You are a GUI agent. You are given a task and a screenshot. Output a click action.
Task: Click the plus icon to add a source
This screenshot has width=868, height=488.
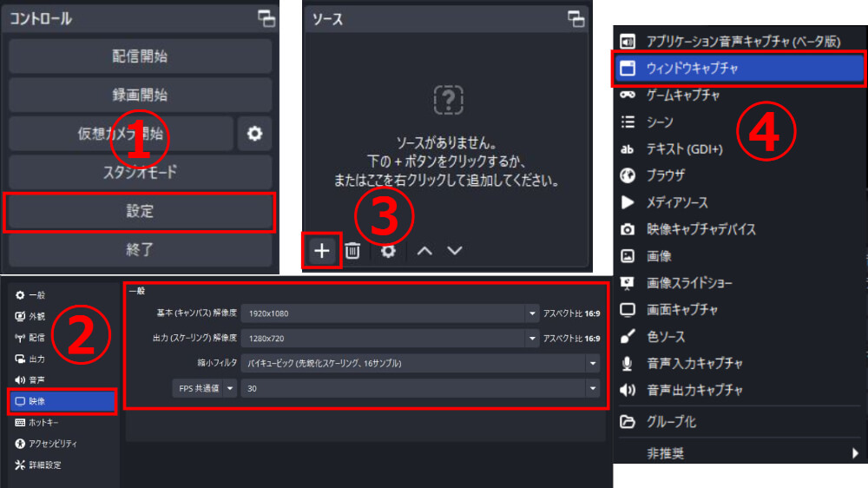(322, 251)
